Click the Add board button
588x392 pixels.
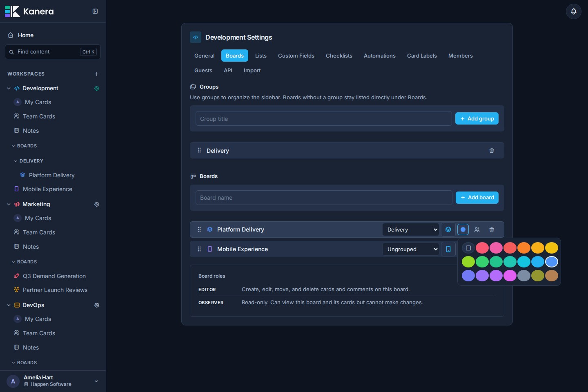pos(477,198)
